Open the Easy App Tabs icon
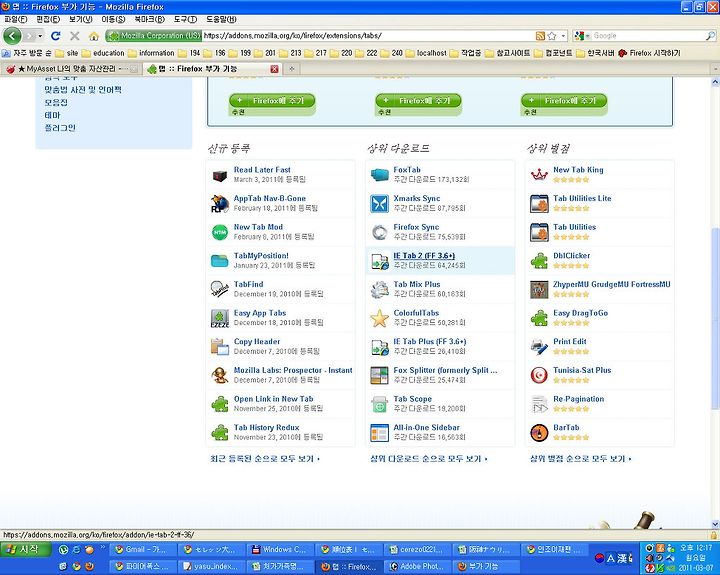720x575 pixels. point(220,318)
